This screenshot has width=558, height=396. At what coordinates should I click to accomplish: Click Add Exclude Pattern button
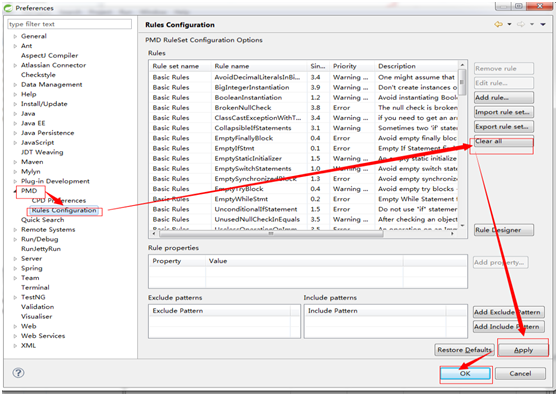coord(509,312)
